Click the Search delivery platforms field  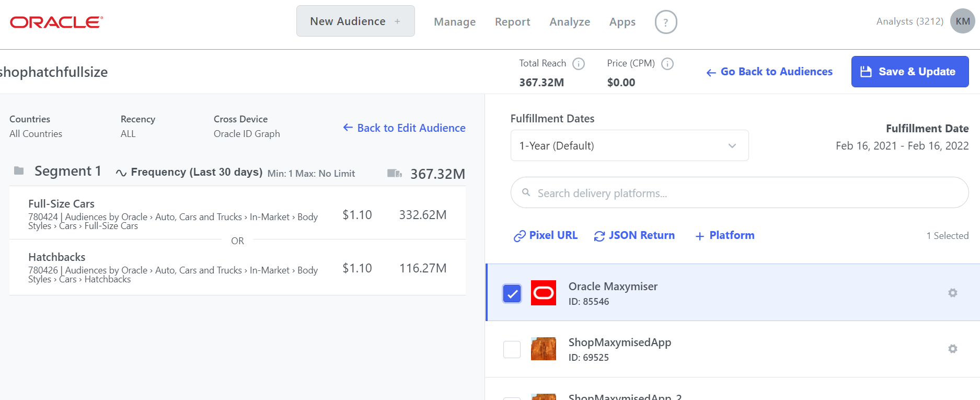coord(739,193)
